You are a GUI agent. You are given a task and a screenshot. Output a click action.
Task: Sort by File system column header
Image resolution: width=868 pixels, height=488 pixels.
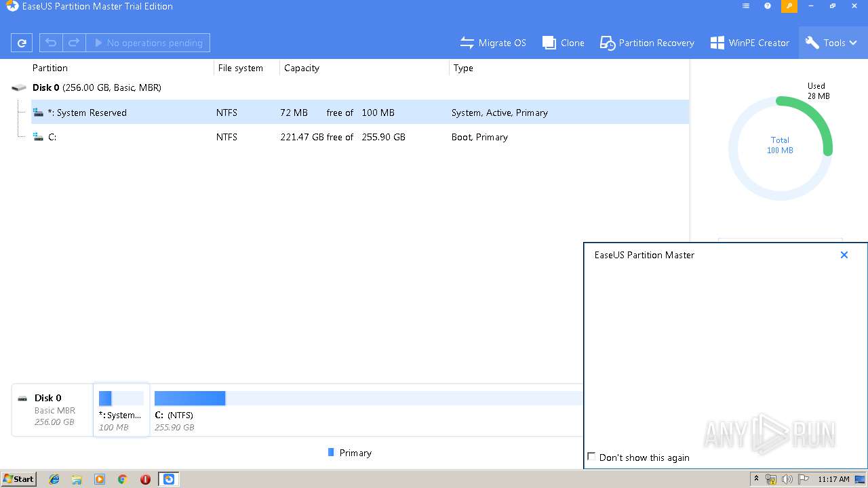point(241,68)
